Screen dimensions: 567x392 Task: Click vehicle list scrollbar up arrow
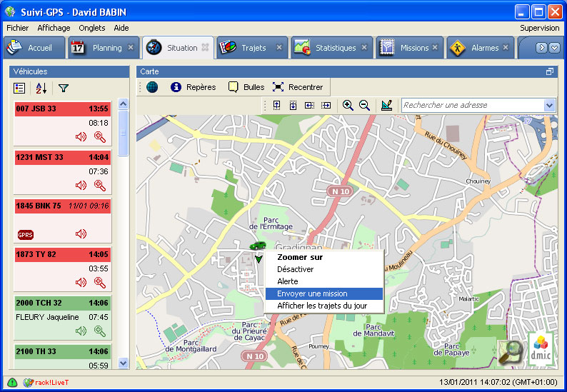124,104
